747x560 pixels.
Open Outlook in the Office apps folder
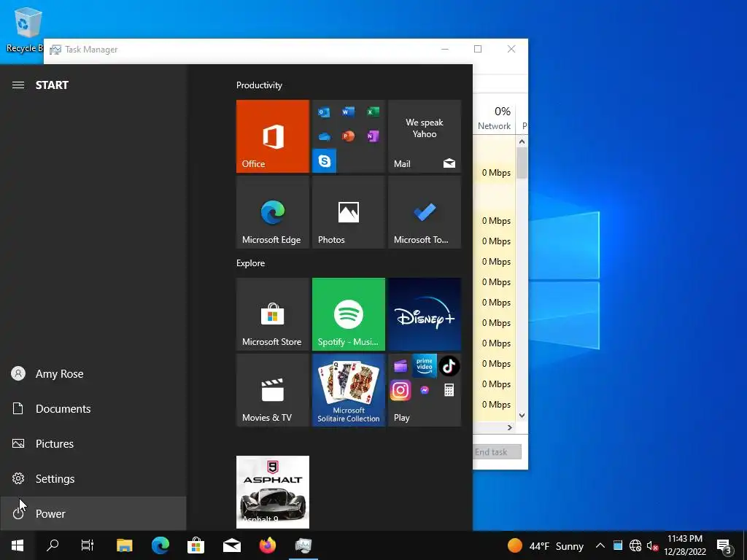click(324, 112)
